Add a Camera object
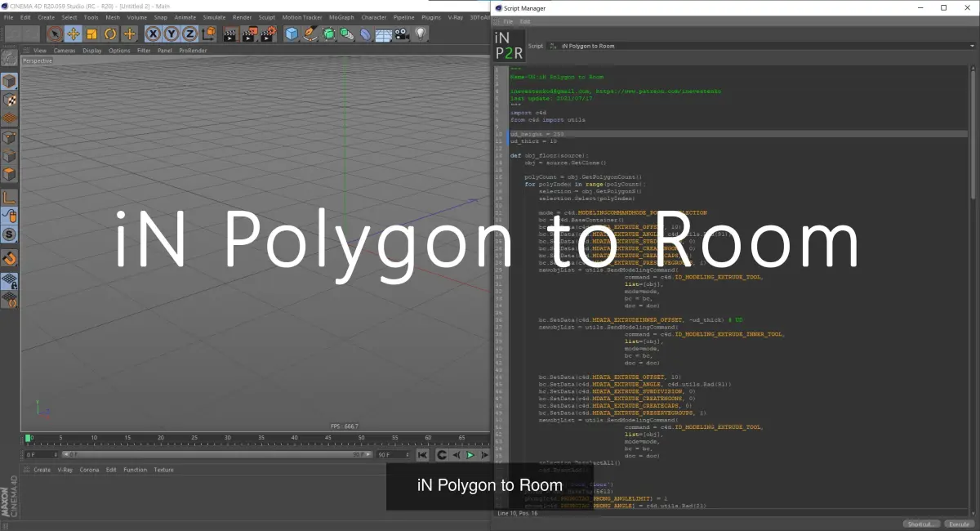Viewport: 980px width, 531px height. click(x=402, y=33)
